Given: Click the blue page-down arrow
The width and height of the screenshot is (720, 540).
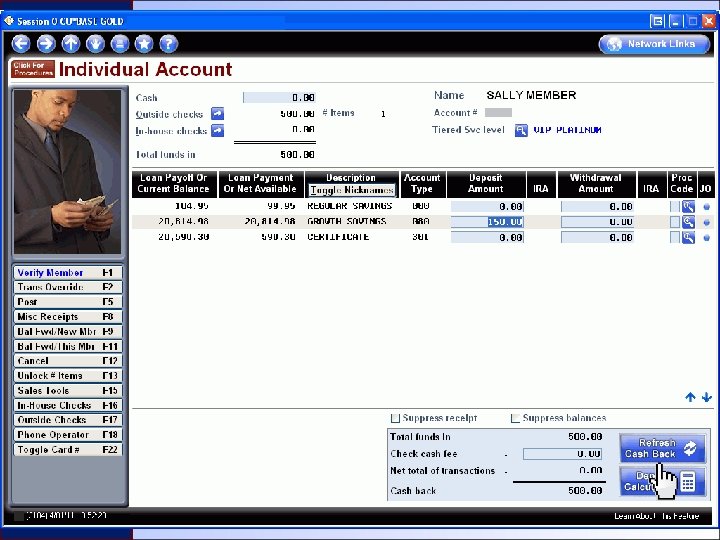Looking at the screenshot, I should 707,397.
